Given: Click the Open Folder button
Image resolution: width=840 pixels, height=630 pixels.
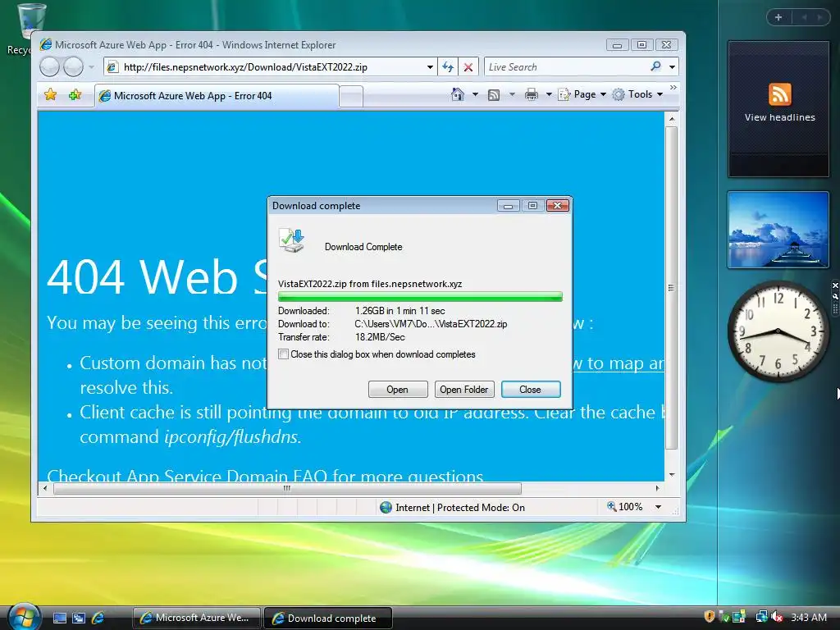Looking at the screenshot, I should (x=464, y=390).
